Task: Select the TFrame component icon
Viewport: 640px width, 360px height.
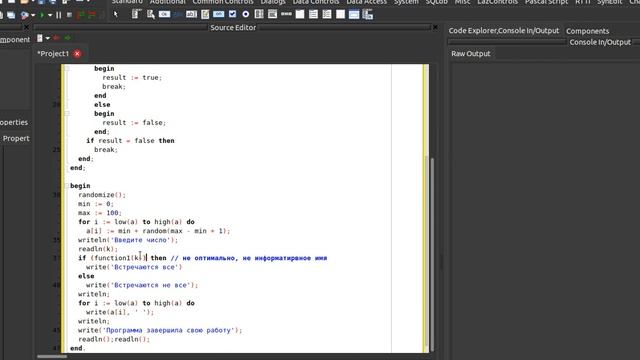Action: click(x=354, y=15)
